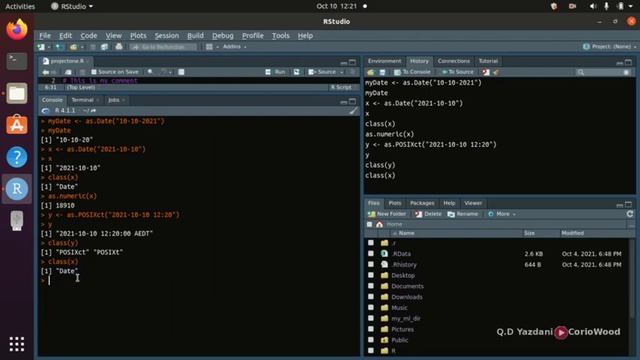Image resolution: width=640 pixels, height=360 pixels.
Task: Click the volume icon in the top bar
Action: (593, 6)
